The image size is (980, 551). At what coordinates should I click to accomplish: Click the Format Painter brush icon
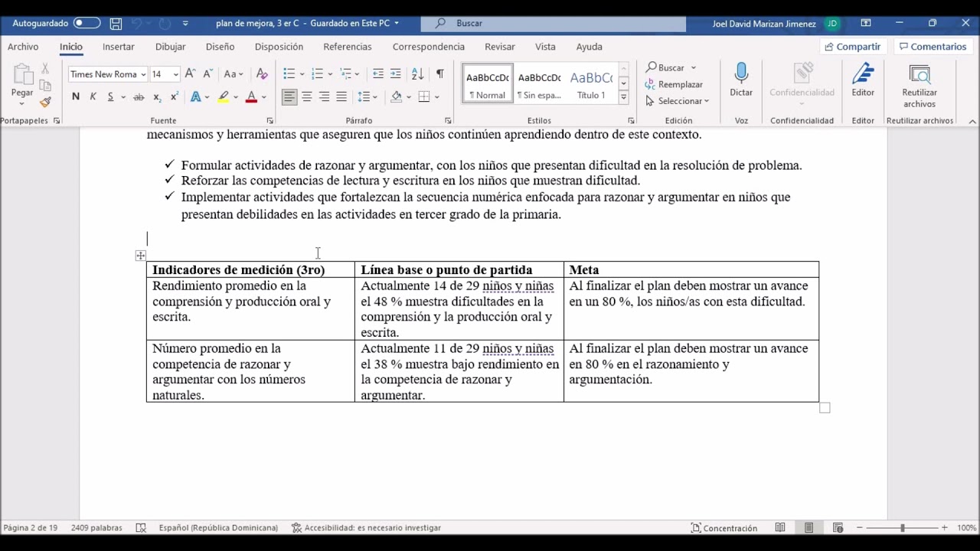click(x=45, y=102)
